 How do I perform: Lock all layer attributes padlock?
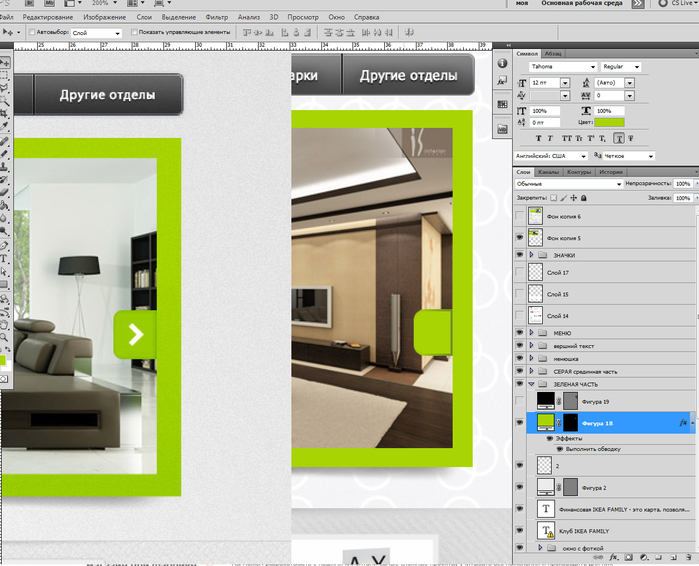tap(584, 198)
